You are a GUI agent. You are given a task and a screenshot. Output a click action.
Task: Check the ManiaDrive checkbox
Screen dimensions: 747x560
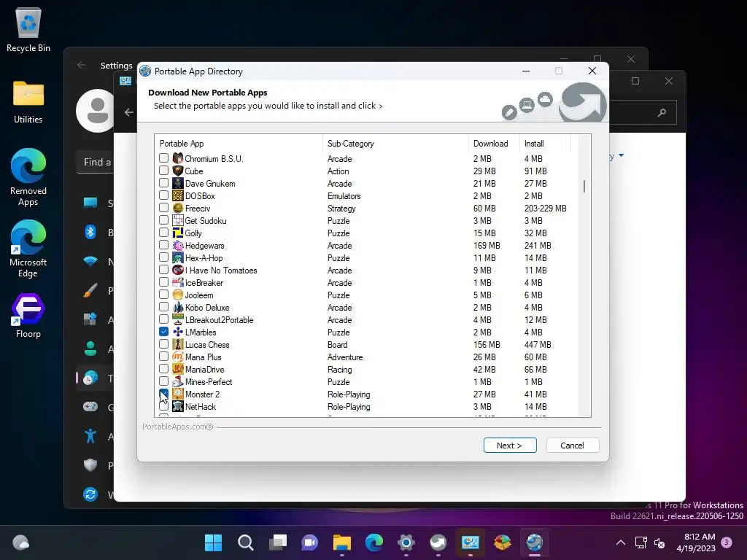coord(163,368)
